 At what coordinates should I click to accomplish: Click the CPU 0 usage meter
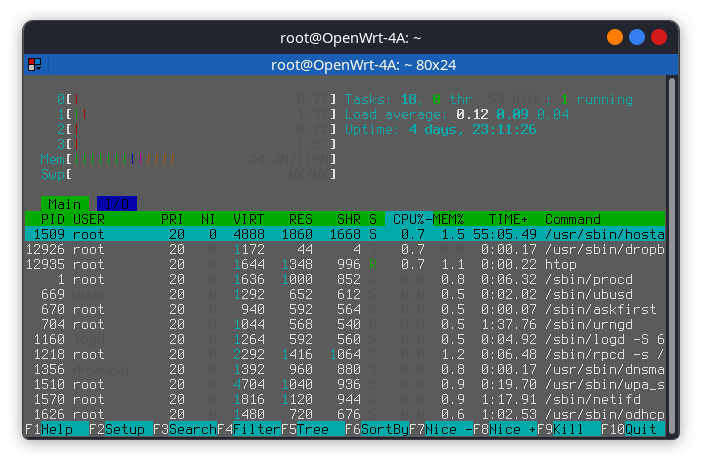pyautogui.click(x=197, y=99)
